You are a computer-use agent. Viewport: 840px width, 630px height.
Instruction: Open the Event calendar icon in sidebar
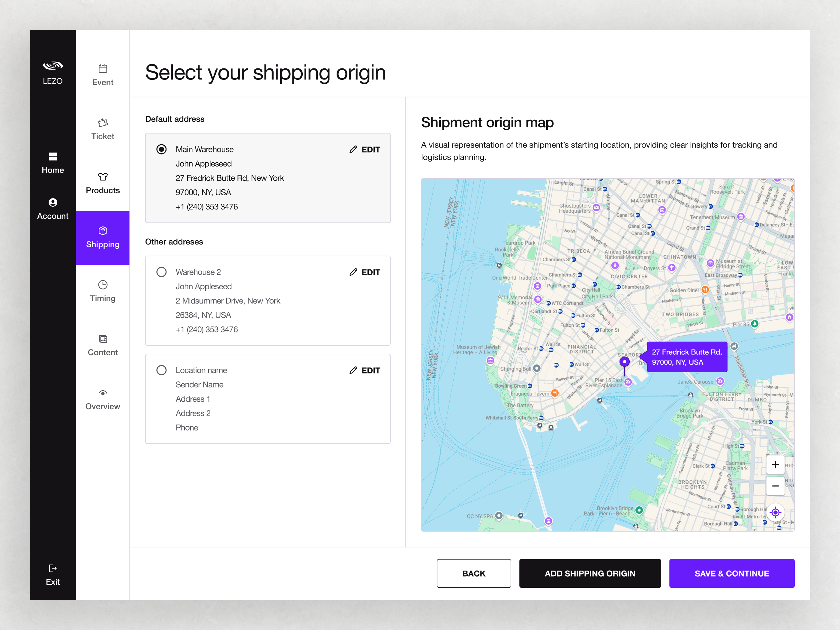(102, 69)
